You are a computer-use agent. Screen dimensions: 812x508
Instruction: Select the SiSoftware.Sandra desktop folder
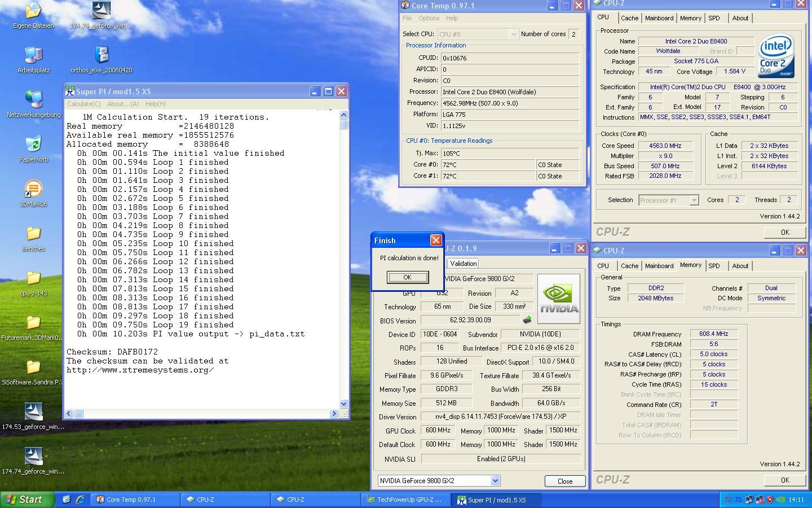(x=33, y=372)
